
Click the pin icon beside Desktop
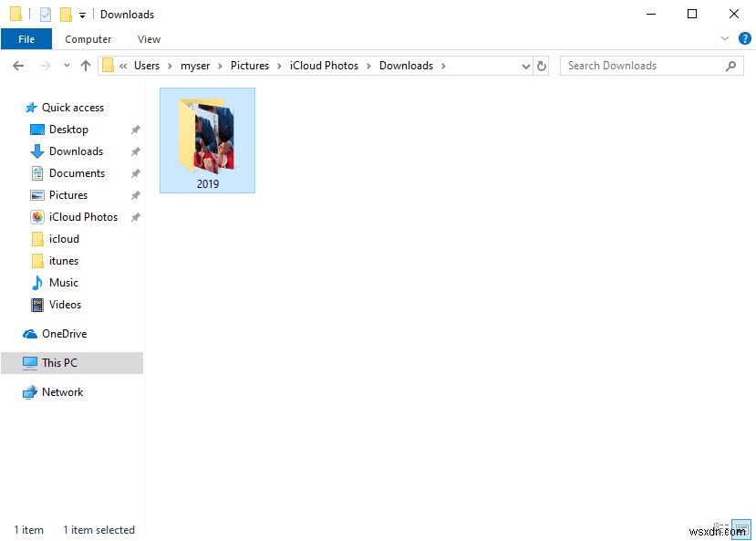(136, 130)
